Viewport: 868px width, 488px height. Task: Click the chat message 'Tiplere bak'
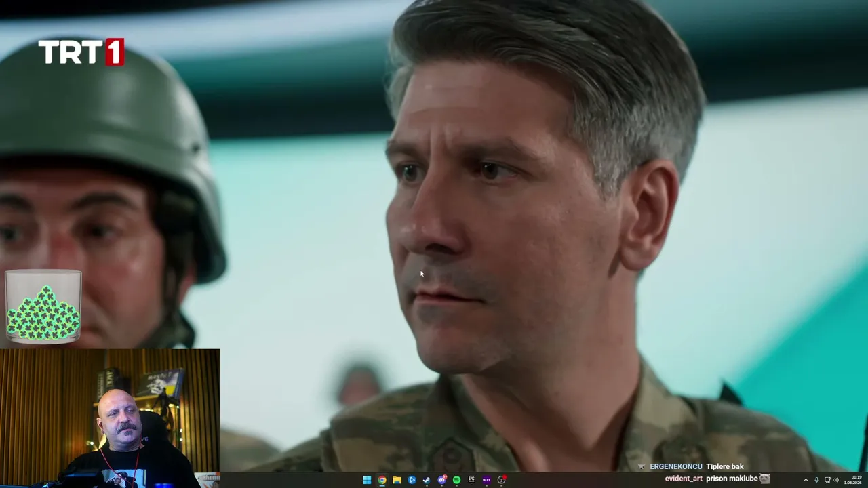point(725,466)
